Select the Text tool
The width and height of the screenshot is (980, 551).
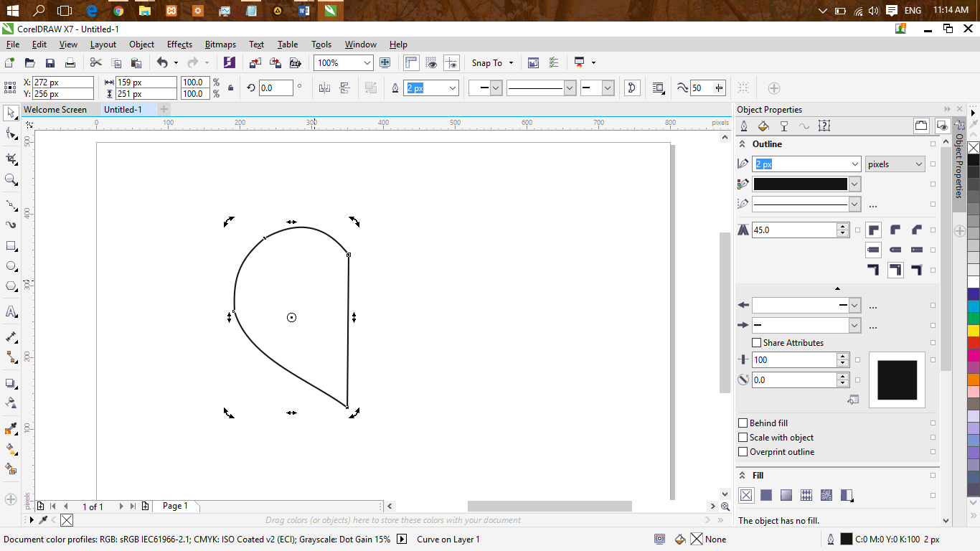[x=11, y=311]
